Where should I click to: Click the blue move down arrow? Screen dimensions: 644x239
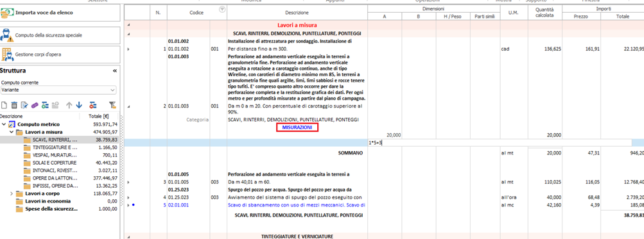coord(79,105)
